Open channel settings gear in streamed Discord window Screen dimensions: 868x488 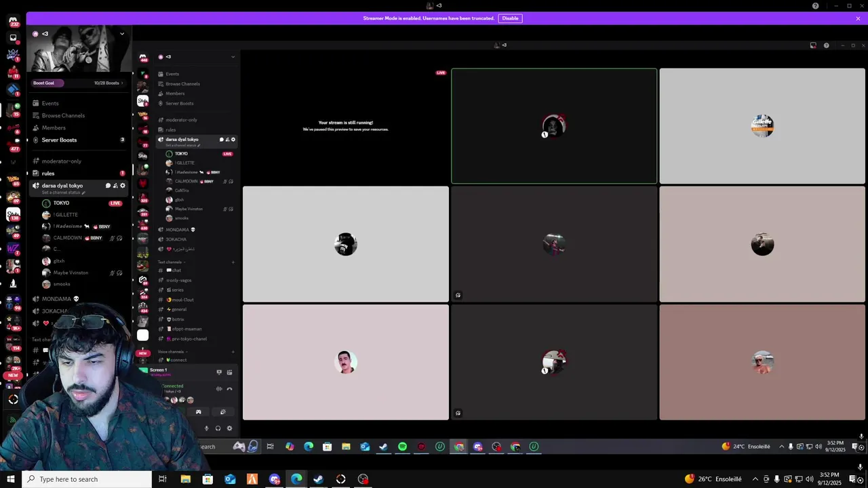tap(233, 140)
